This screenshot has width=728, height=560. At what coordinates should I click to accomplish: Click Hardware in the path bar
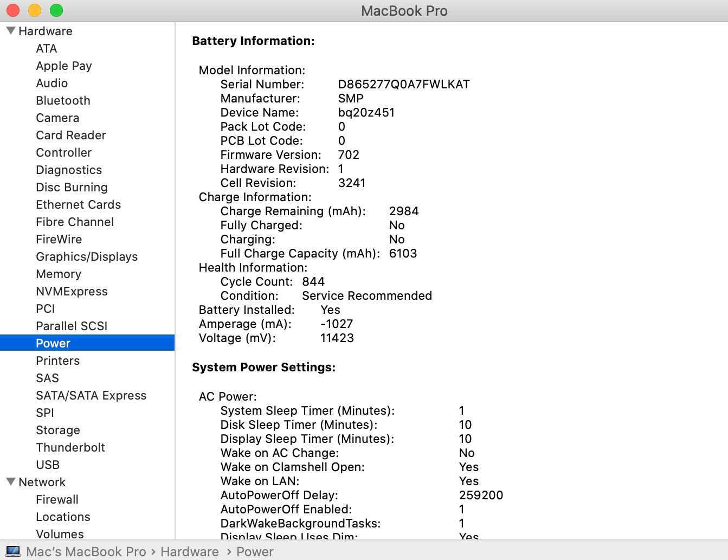point(189,551)
